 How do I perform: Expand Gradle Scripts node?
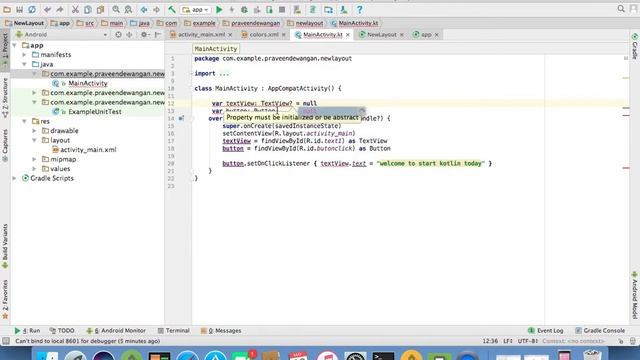(x=15, y=178)
